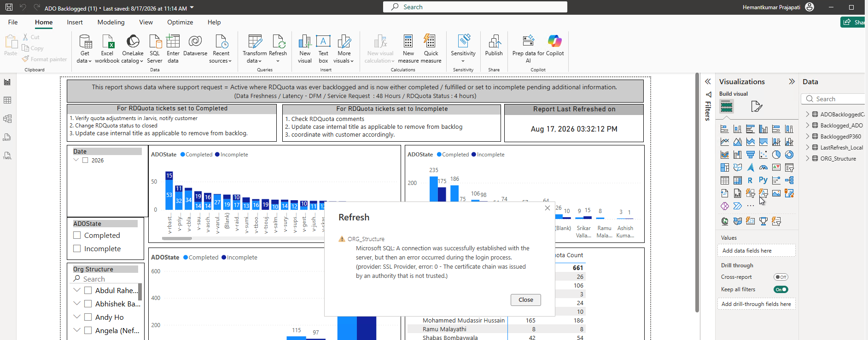Choose the Pie chart visual
Image resolution: width=868 pixels, height=340 pixels.
click(776, 155)
